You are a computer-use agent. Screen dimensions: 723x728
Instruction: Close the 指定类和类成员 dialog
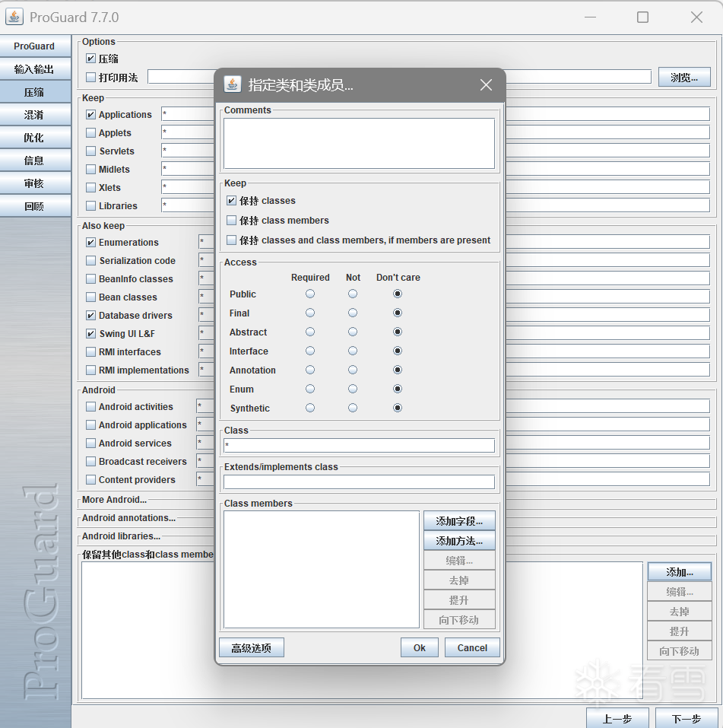486,85
